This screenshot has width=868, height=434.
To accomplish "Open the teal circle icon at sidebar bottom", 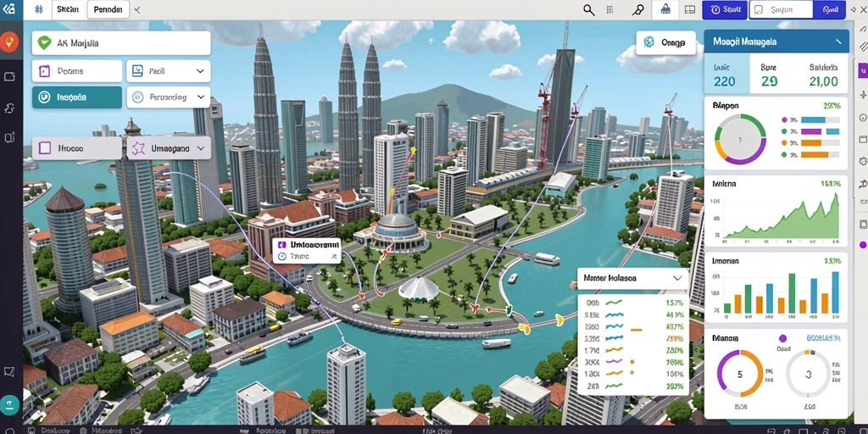I will coord(9,404).
